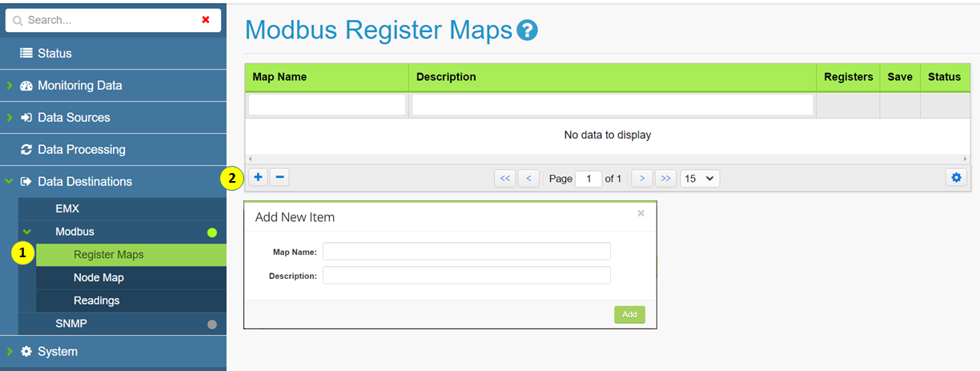Expand the Data Sources section
The height and width of the screenshot is (371, 980).
coord(74,118)
